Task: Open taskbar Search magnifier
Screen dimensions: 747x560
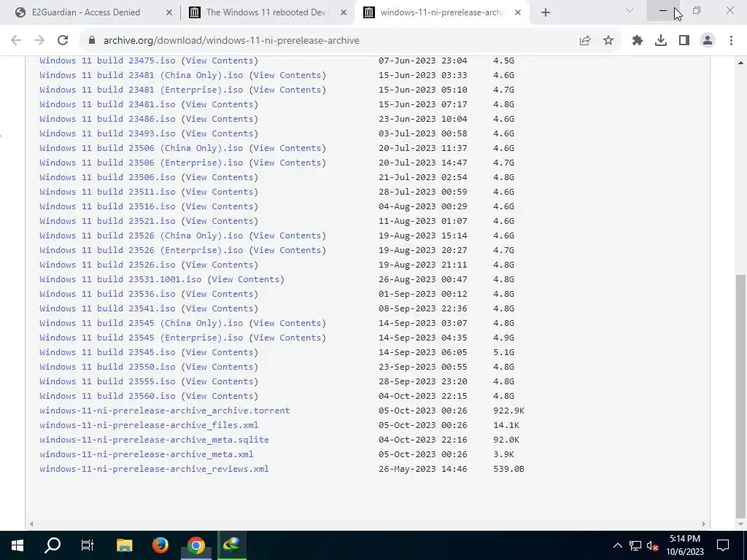Action: 53,545
